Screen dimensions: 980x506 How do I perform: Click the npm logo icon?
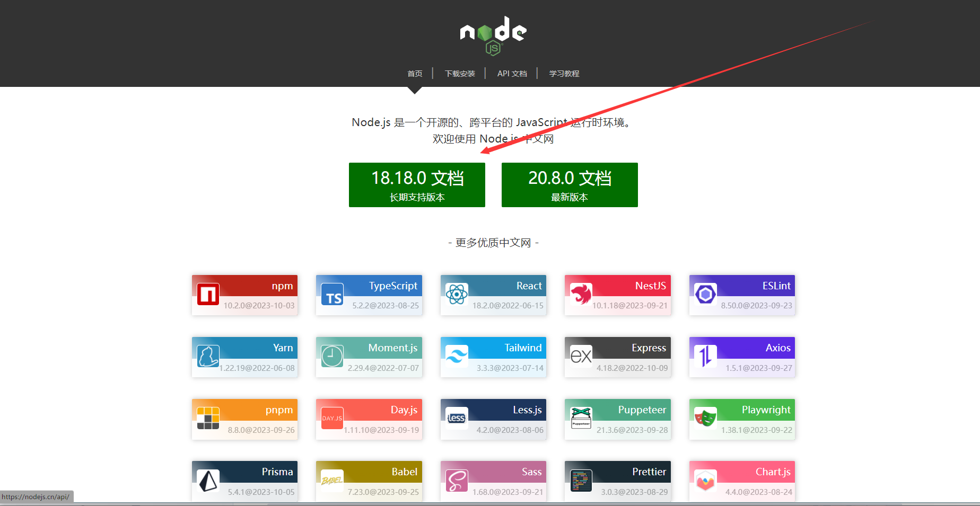coord(208,295)
